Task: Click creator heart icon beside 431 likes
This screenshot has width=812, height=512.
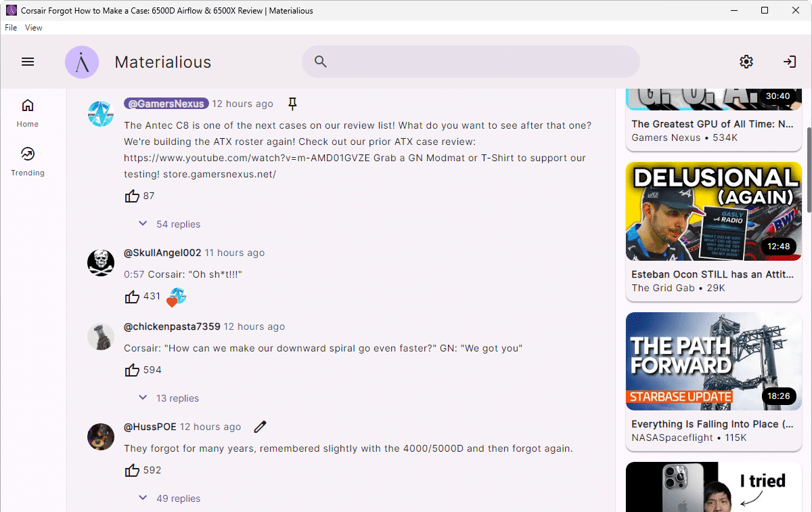Action: (x=176, y=297)
